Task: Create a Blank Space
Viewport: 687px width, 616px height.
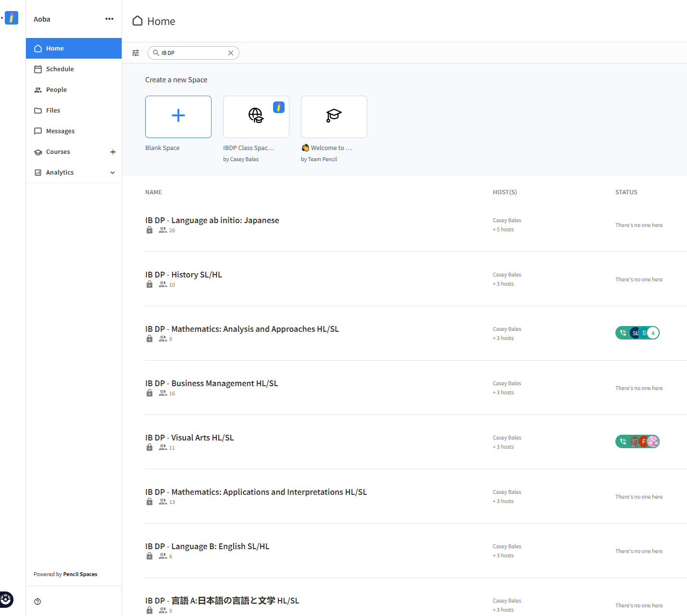Action: pyautogui.click(x=178, y=117)
